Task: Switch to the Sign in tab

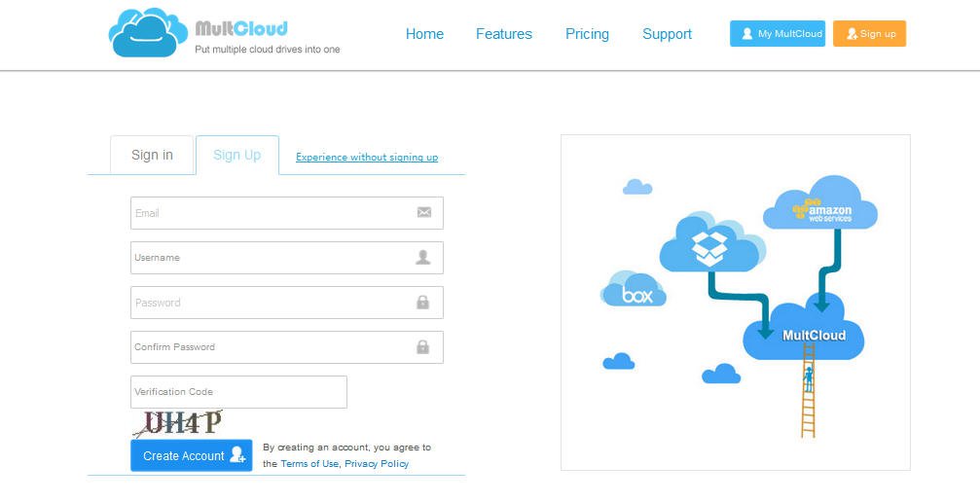Action: pos(152,155)
